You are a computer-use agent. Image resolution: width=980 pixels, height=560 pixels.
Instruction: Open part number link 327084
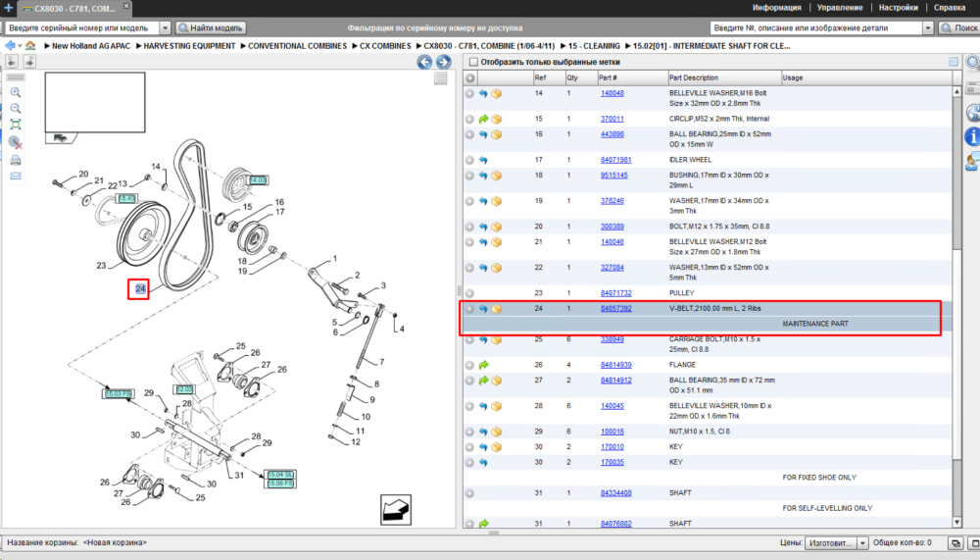[x=612, y=268]
